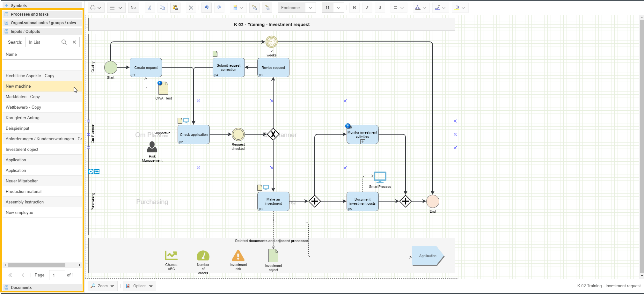Toggle underline formatting
Screen dimensions: 644x294
380,8
